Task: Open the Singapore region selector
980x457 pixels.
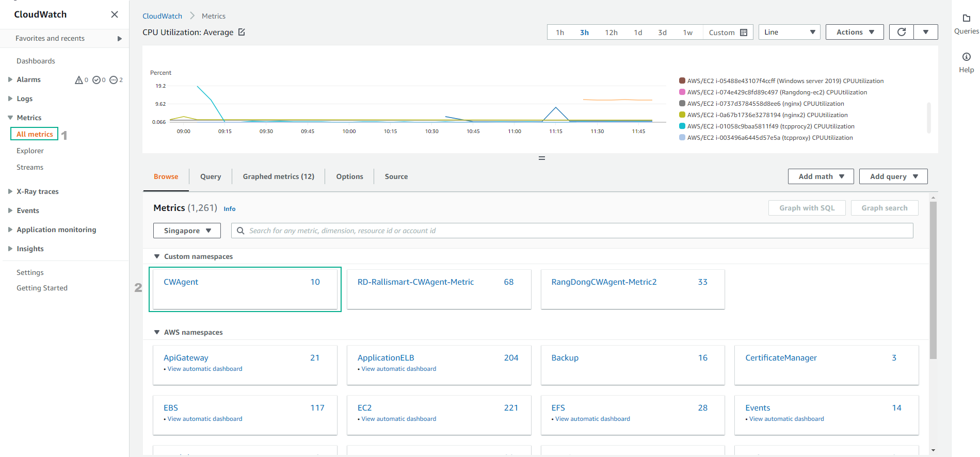Action: (x=187, y=231)
